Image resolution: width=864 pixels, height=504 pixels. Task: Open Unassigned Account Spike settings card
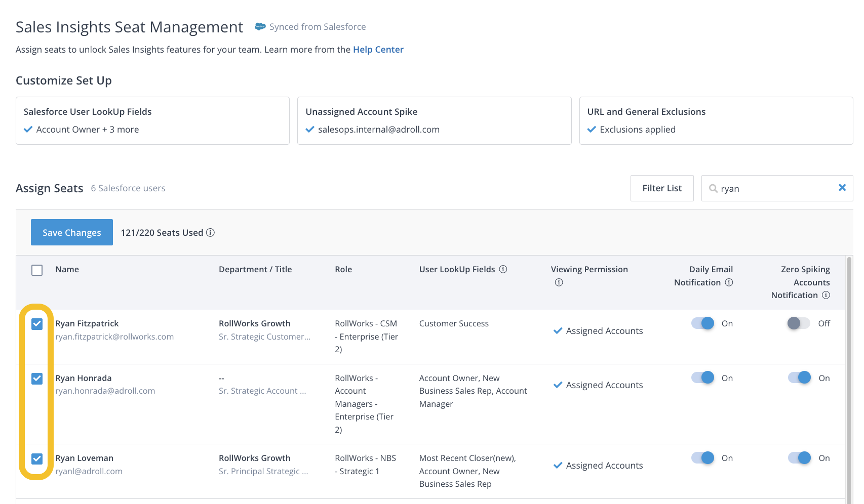tap(434, 120)
